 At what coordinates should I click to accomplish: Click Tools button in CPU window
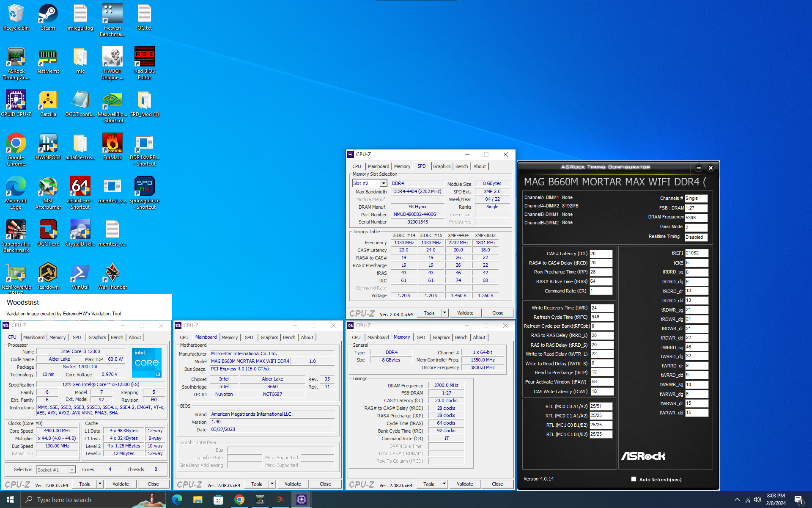[x=85, y=484]
